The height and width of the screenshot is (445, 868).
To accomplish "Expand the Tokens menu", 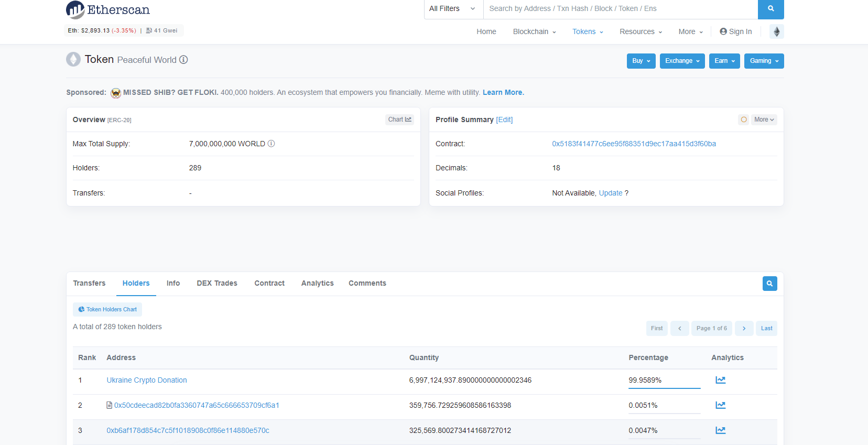I will click(588, 31).
